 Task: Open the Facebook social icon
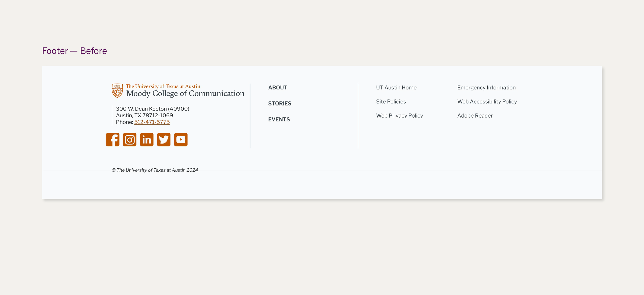[113, 140]
